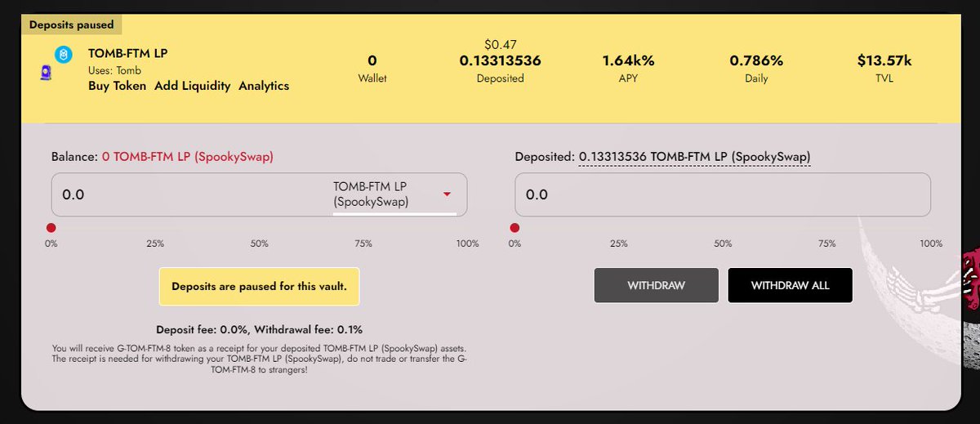The image size is (980, 424).
Task: Click the G-TOM-FTM-8 receipt notice paragraph
Action: (259, 359)
